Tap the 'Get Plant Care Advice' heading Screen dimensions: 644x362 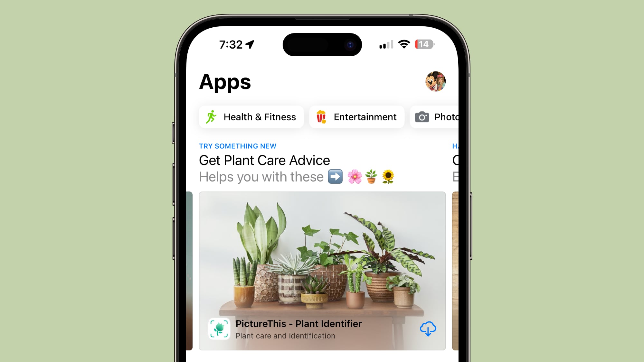point(264,160)
